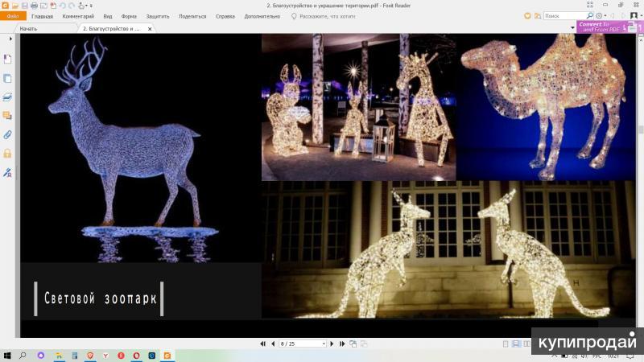The height and width of the screenshot is (362, 644).
Task: Open the Вид ribbon tab
Action: click(x=108, y=16)
